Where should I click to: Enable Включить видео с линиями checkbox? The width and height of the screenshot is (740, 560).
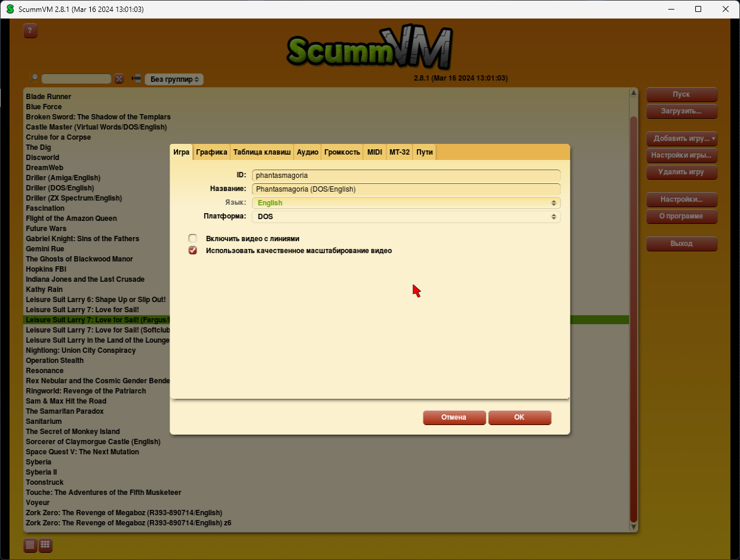pyautogui.click(x=192, y=238)
